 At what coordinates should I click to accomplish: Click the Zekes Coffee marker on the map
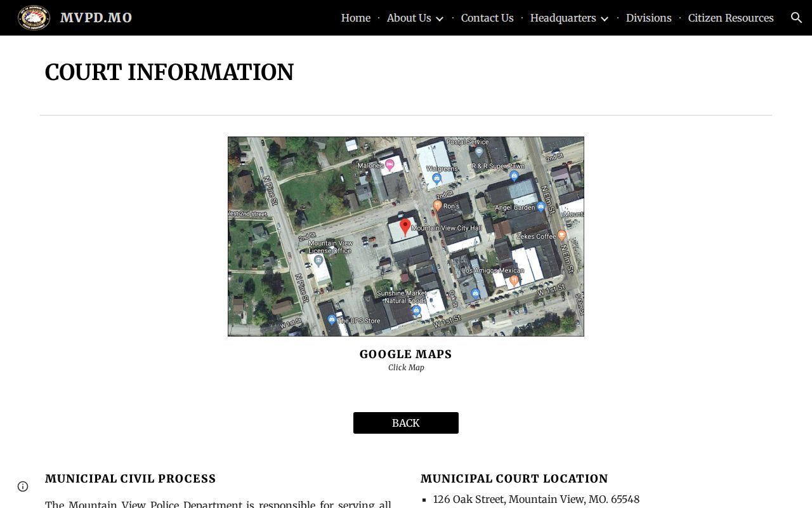coord(561,236)
